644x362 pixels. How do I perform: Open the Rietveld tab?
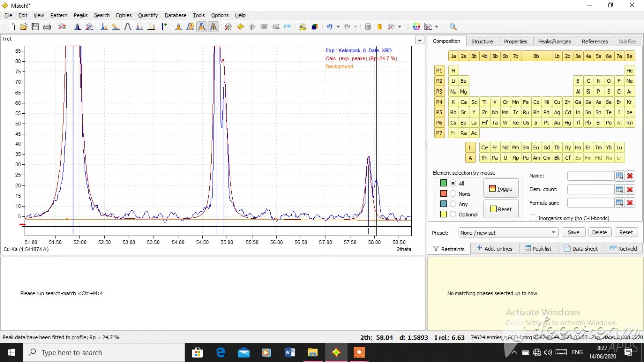pyautogui.click(x=623, y=248)
